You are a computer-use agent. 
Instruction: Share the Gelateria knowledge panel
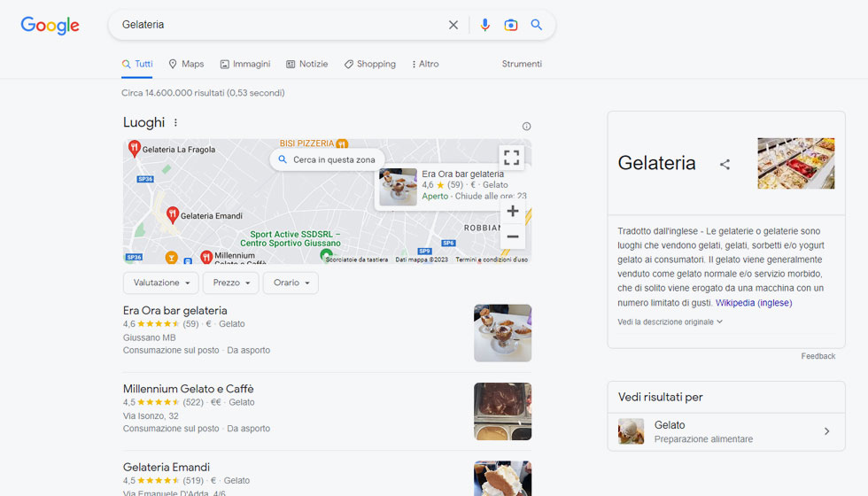pos(725,165)
